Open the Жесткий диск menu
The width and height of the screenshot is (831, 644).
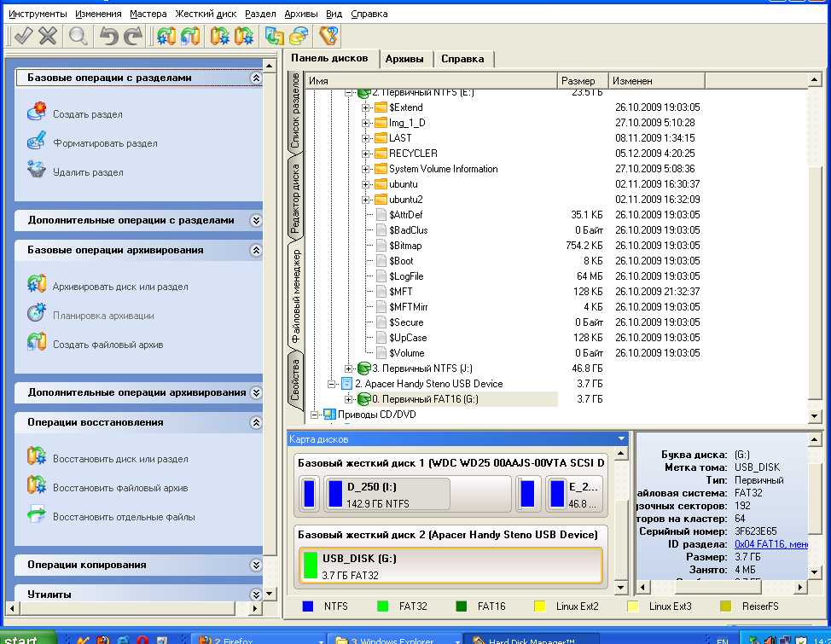[206, 15]
